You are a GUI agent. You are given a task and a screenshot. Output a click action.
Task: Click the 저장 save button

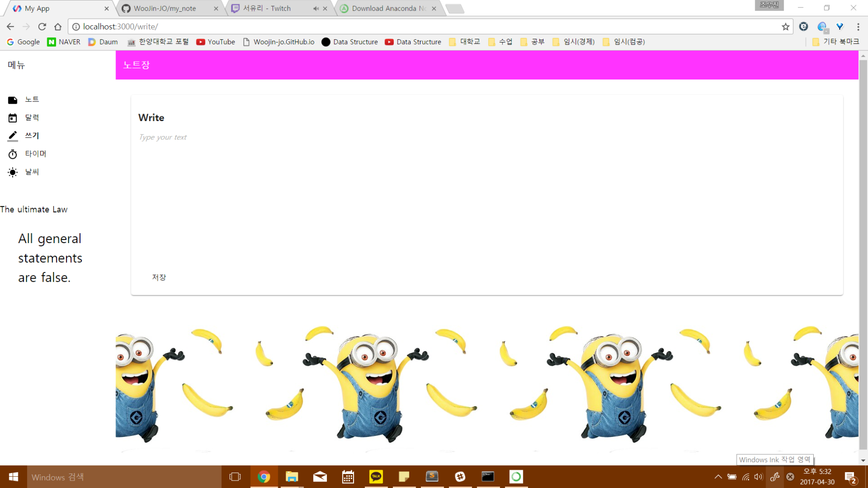point(159,277)
